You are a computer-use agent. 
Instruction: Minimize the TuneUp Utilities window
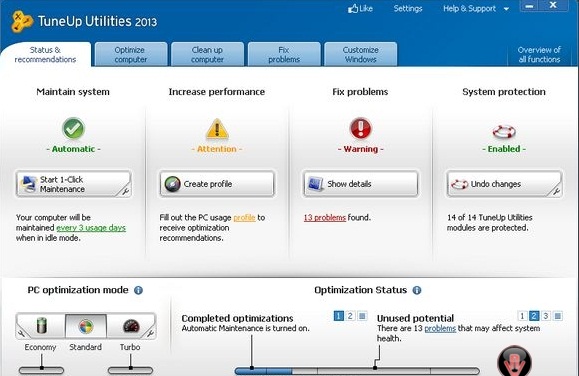click(529, 6)
